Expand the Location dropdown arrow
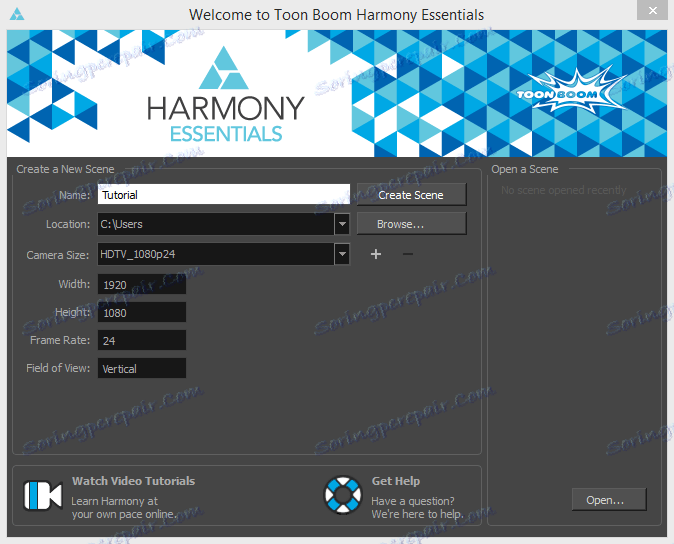 [x=342, y=224]
